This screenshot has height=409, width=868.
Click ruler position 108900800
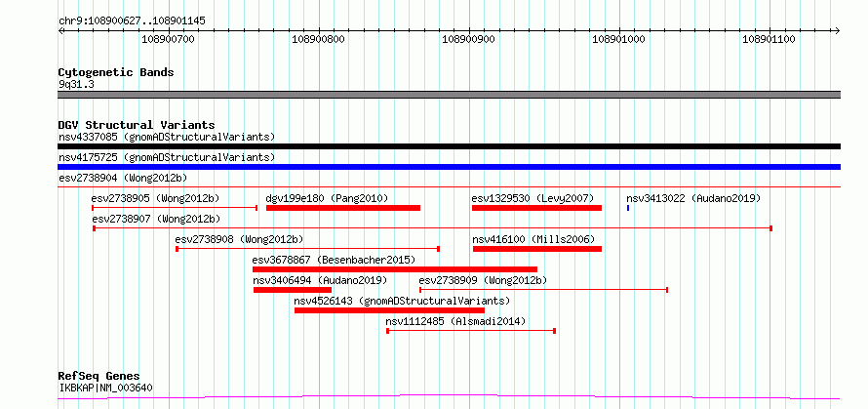(x=318, y=39)
